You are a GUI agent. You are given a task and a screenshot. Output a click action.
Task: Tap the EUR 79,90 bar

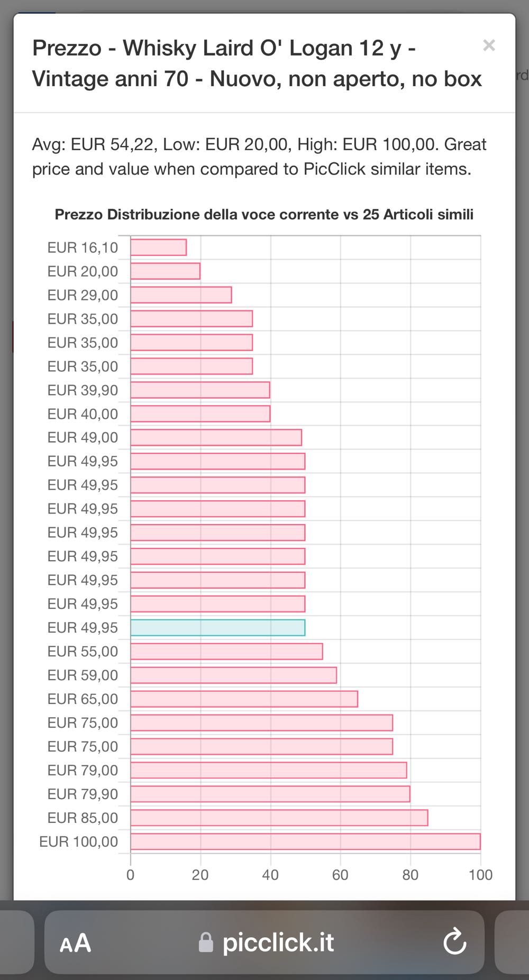tap(270, 794)
